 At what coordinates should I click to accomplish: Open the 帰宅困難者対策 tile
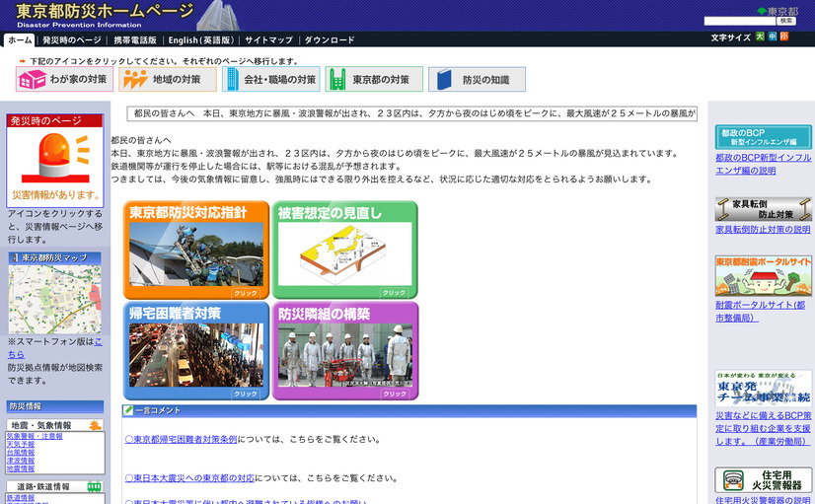click(x=196, y=351)
